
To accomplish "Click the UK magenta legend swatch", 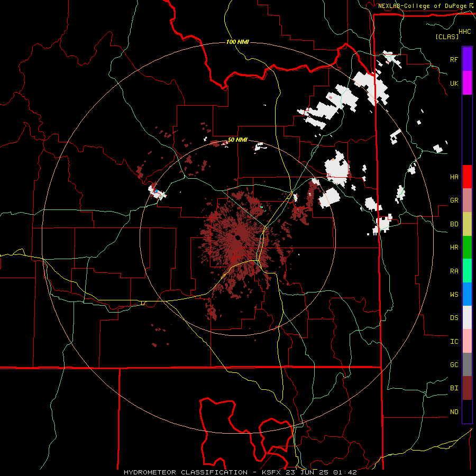I will click(x=467, y=83).
